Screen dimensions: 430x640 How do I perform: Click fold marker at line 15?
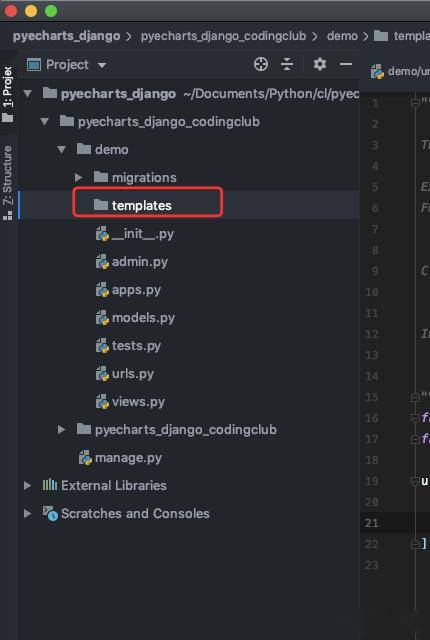point(415,397)
